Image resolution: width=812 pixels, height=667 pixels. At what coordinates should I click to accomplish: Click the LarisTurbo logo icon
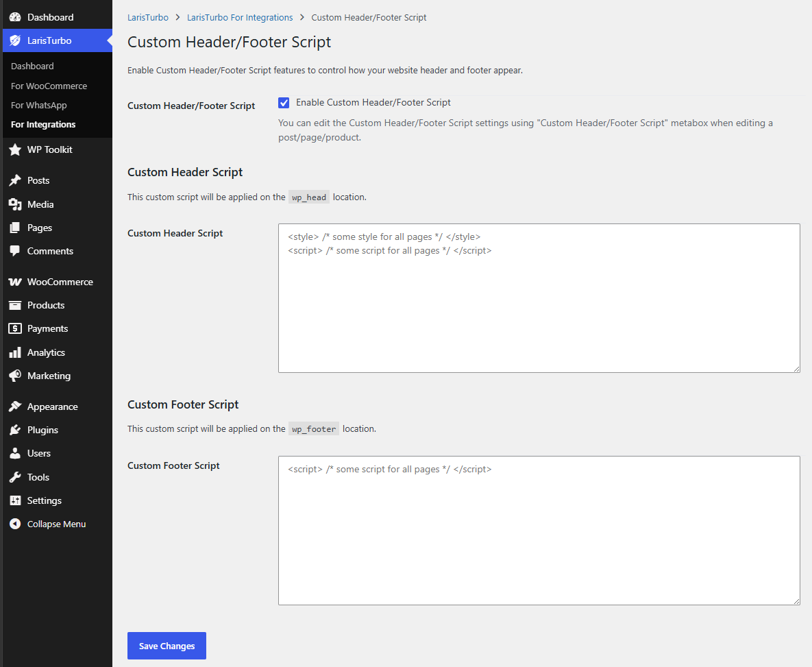(15, 40)
